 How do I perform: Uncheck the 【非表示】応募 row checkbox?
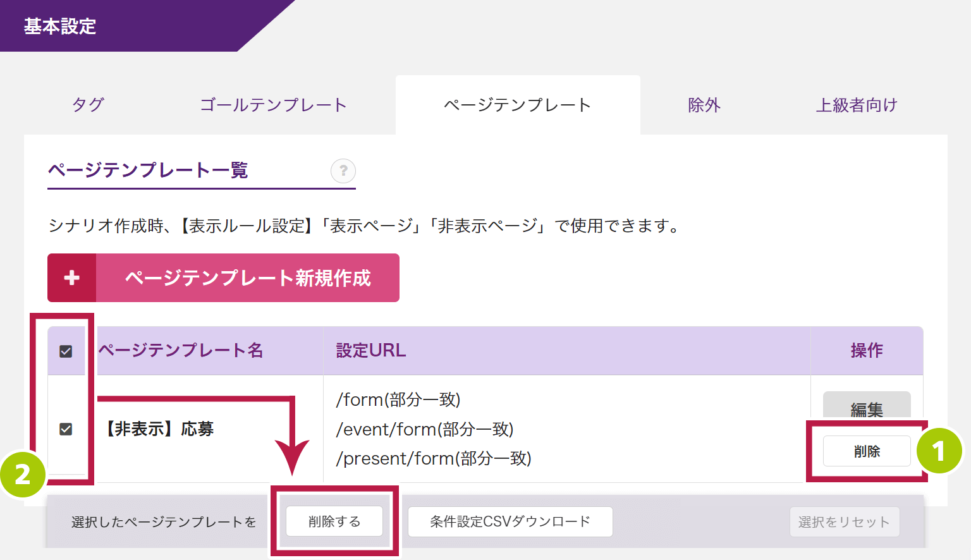(x=66, y=429)
